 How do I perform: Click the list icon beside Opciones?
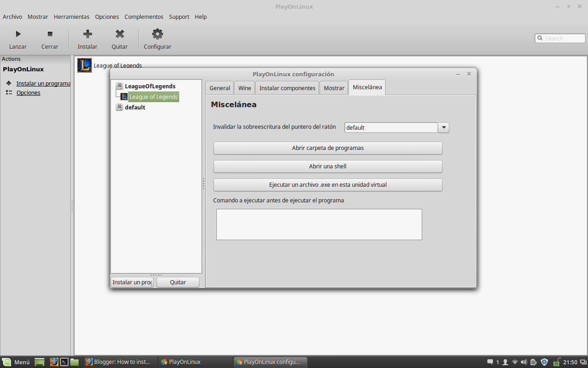pos(9,92)
